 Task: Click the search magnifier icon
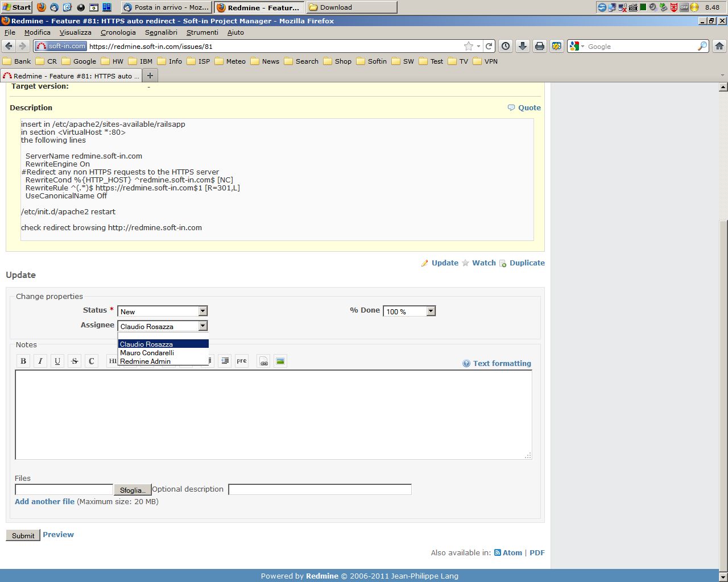point(702,46)
